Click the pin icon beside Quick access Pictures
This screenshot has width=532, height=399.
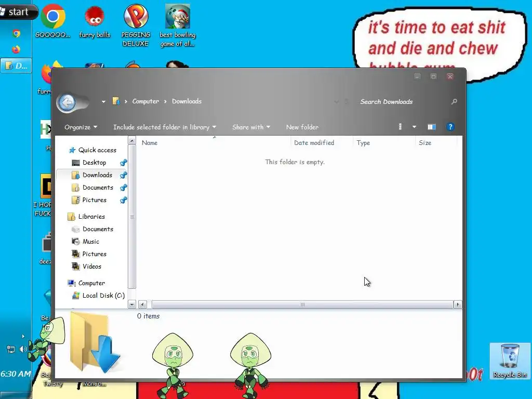click(124, 200)
